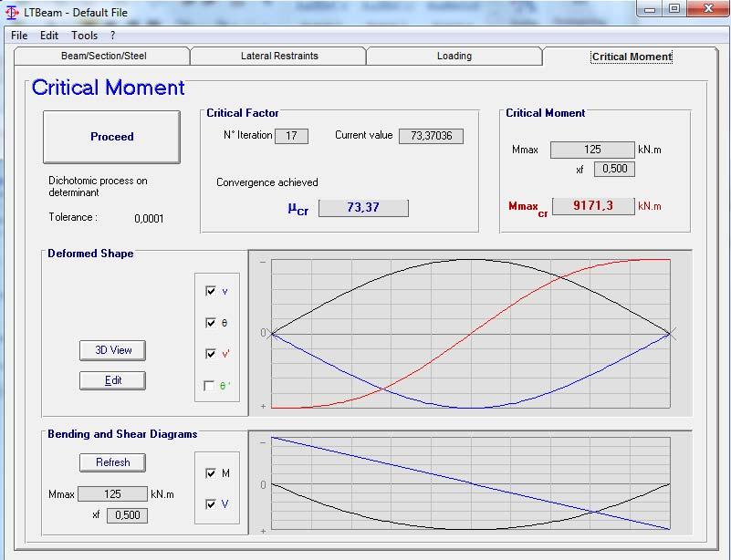Minimize the LTBeam window
This screenshot has width=731, height=560.
point(651,9)
